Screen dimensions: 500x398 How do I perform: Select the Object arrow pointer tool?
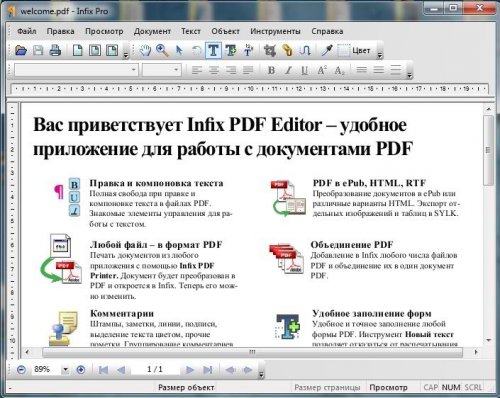(179, 51)
